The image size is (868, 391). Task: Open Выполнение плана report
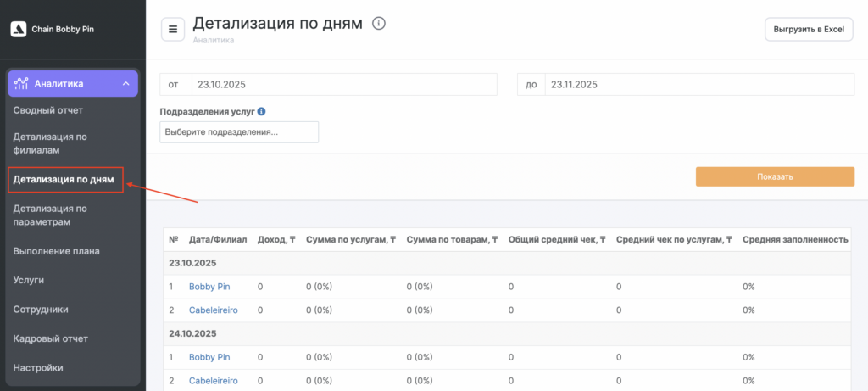56,251
